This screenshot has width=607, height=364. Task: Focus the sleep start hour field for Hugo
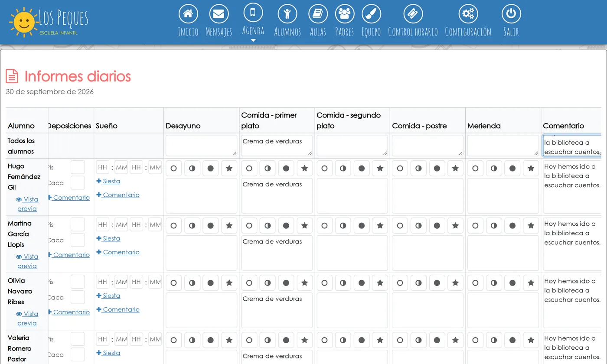pos(103,167)
